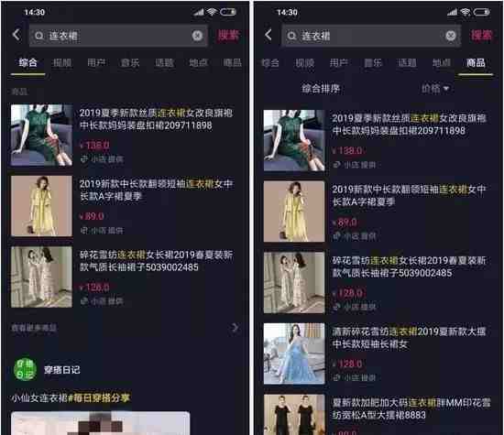Screen dimensions: 504x435
Task: Switch to the 话题 tab on the left screen
Action: (x=164, y=62)
